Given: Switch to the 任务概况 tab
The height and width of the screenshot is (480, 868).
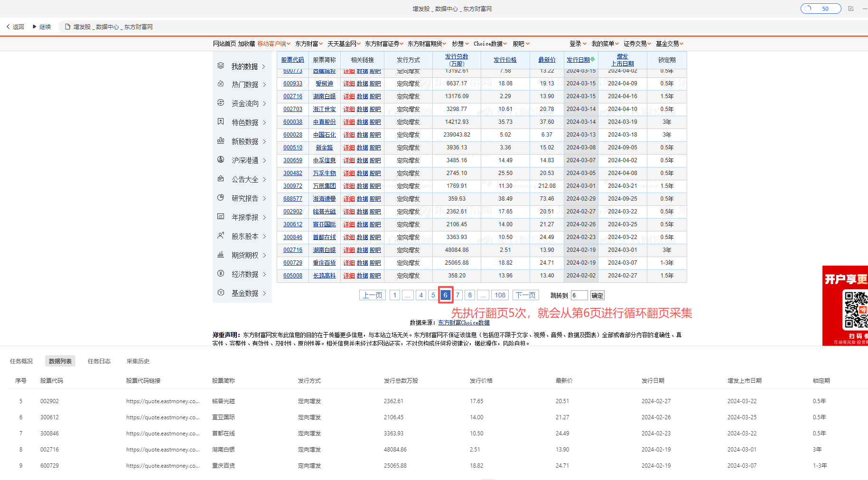Looking at the screenshot, I should point(21,361).
